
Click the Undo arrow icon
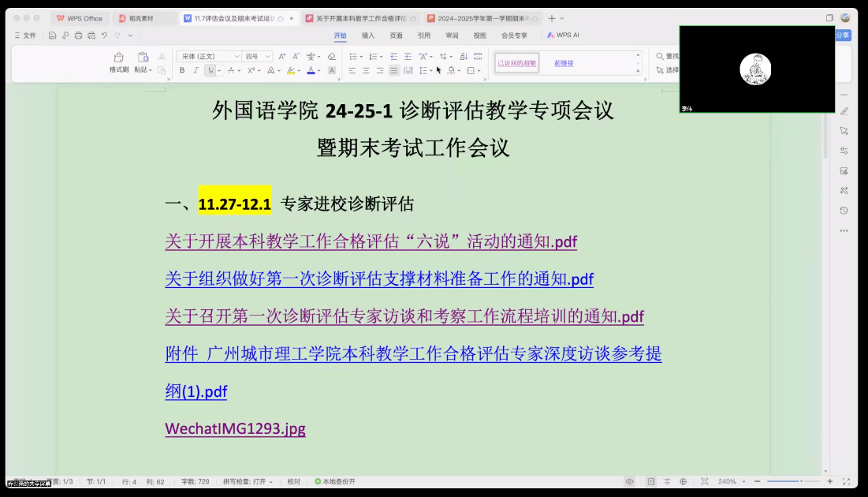click(x=104, y=35)
